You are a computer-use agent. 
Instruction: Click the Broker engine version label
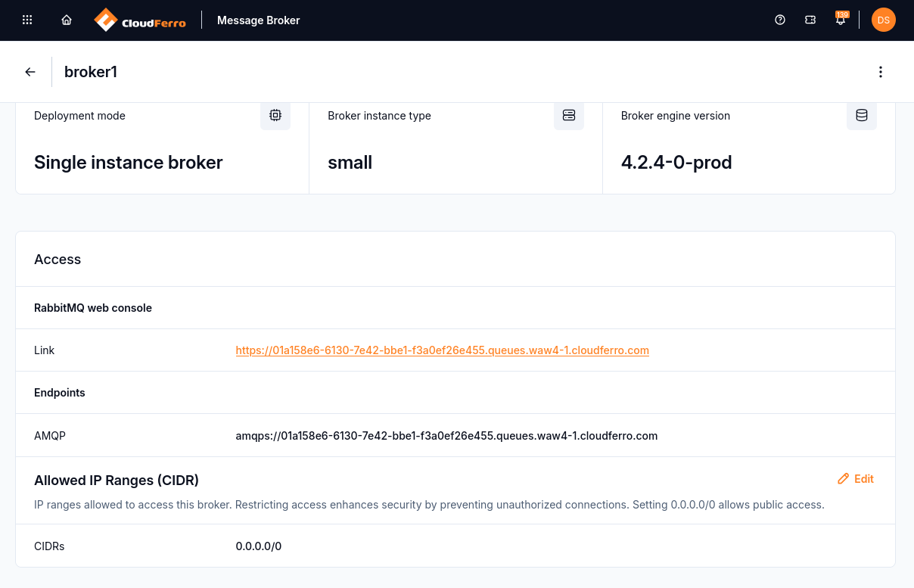tap(676, 116)
